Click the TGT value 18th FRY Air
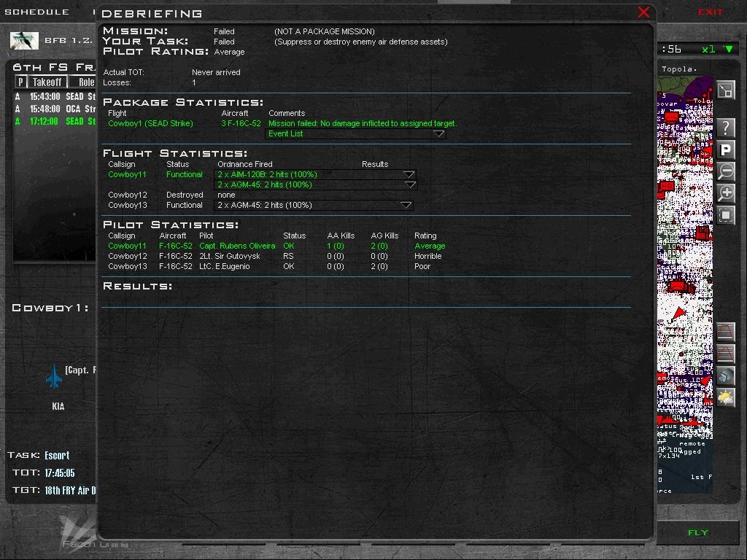Viewport: 747px width, 560px height. (70, 490)
